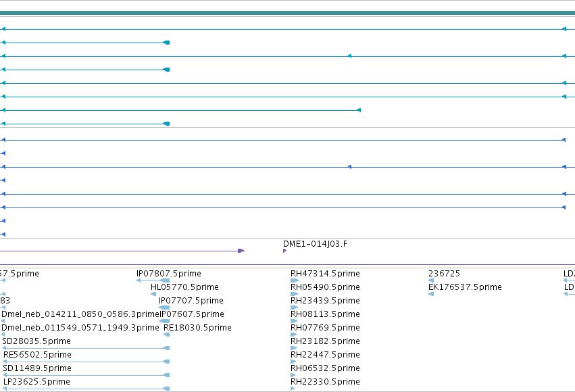
Task: Click the thick teal bar at the top
Action: (x=288, y=13)
